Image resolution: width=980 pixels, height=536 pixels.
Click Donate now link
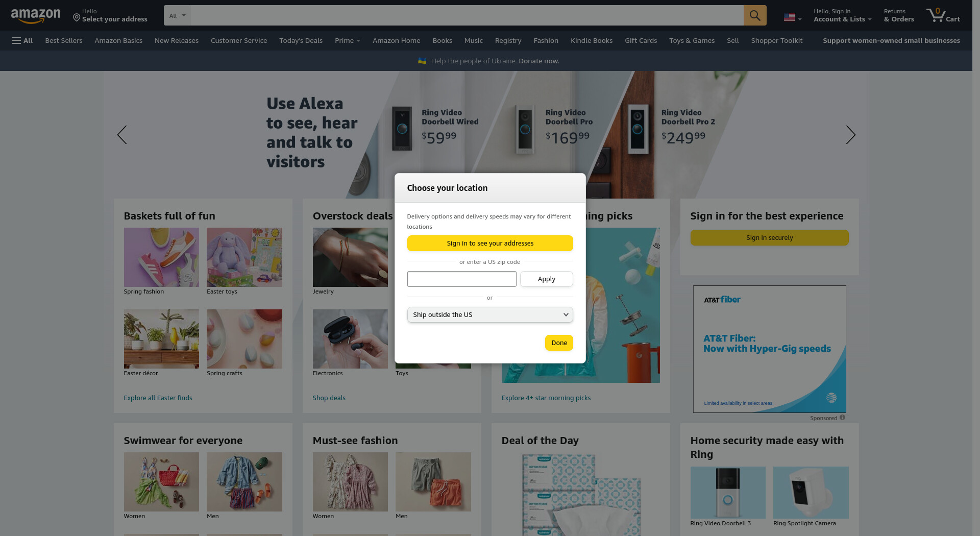pos(539,61)
